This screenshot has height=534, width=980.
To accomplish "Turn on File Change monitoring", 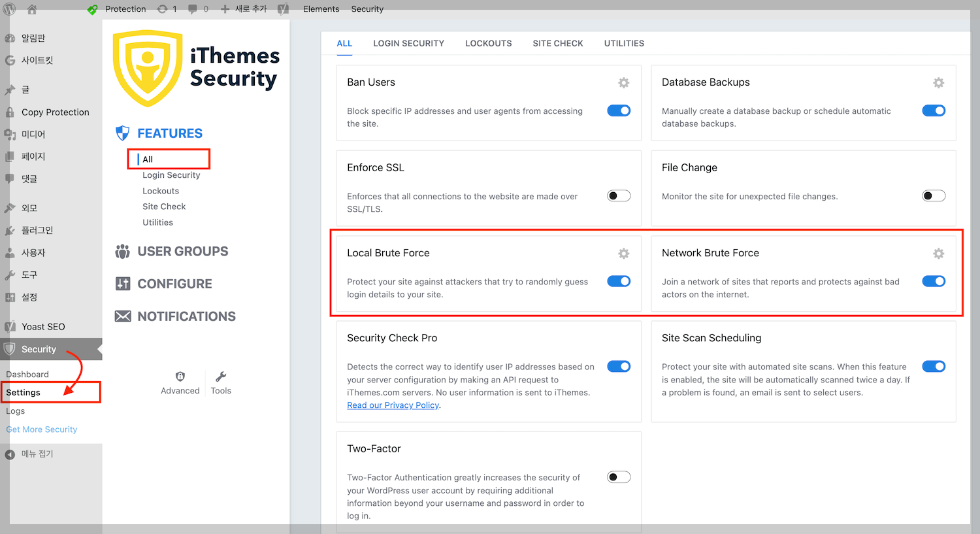I will pos(934,195).
